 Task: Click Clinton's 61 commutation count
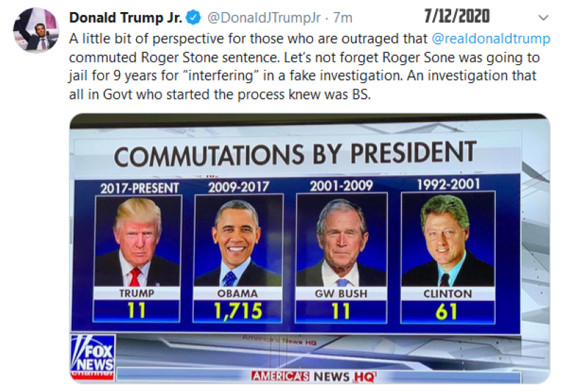point(447,311)
